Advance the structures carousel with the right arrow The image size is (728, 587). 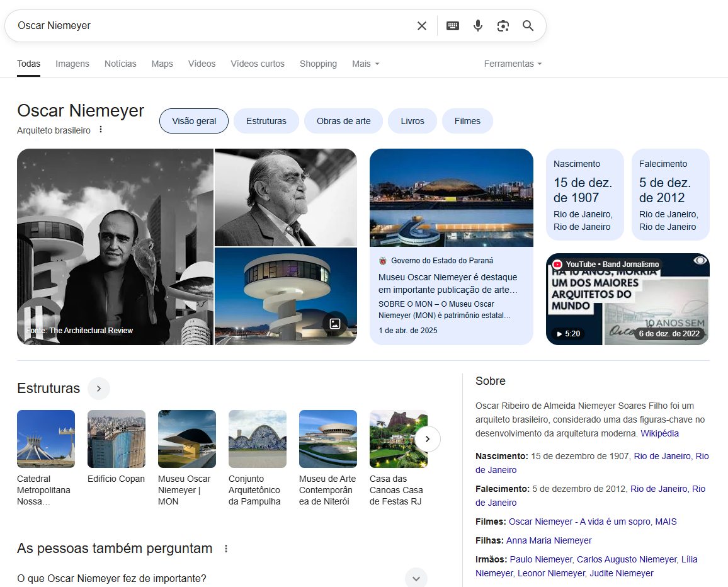pyautogui.click(x=428, y=439)
